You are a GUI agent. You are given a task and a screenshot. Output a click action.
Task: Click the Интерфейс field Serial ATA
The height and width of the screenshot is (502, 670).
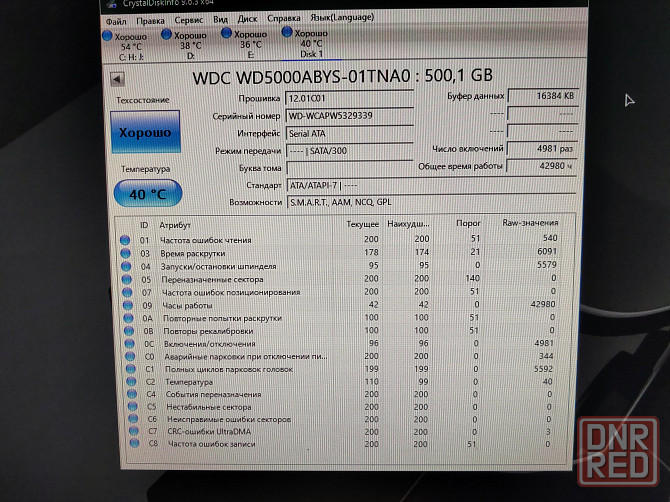click(x=350, y=133)
